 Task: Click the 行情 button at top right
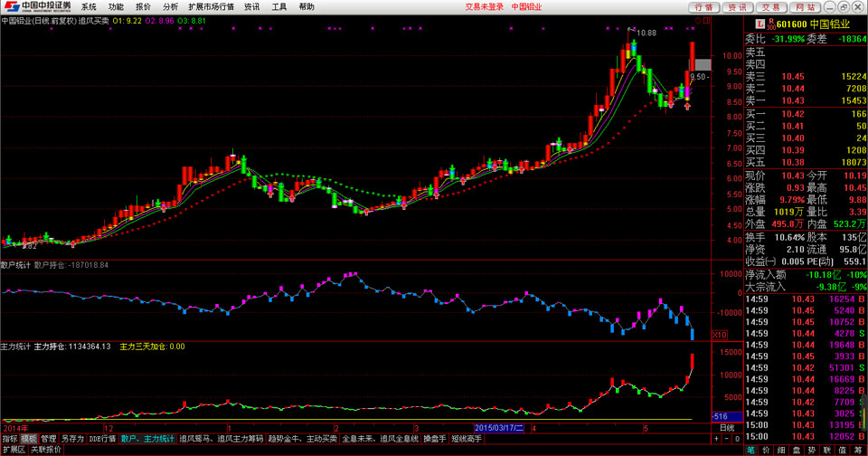pyautogui.click(x=703, y=7)
